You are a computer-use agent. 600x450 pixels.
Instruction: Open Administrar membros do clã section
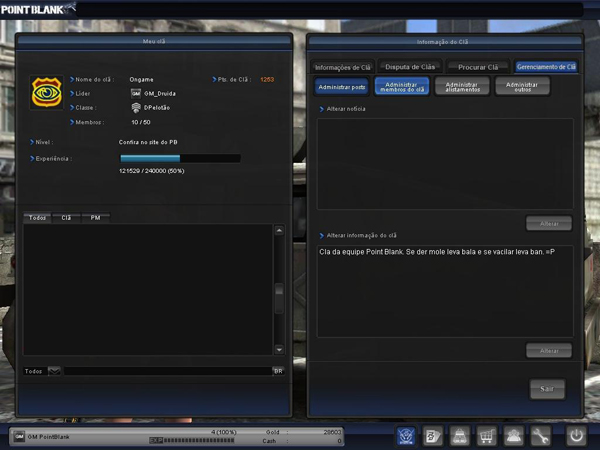click(x=402, y=87)
